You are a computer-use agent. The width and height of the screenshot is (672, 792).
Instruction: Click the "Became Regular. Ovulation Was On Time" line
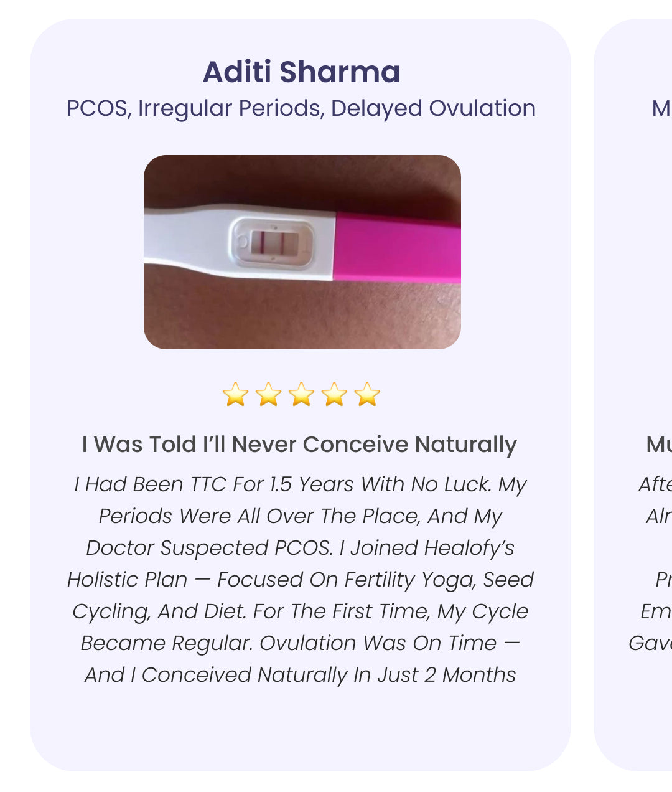289,643
